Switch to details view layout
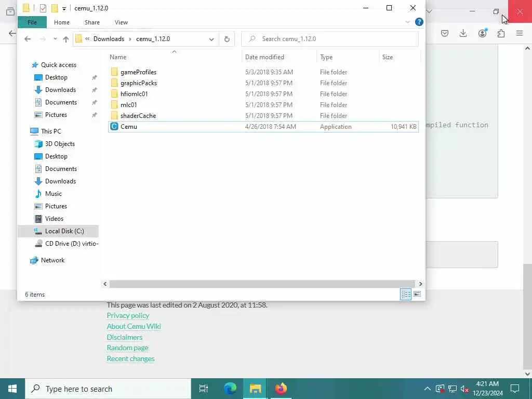The height and width of the screenshot is (399, 532). [406, 294]
